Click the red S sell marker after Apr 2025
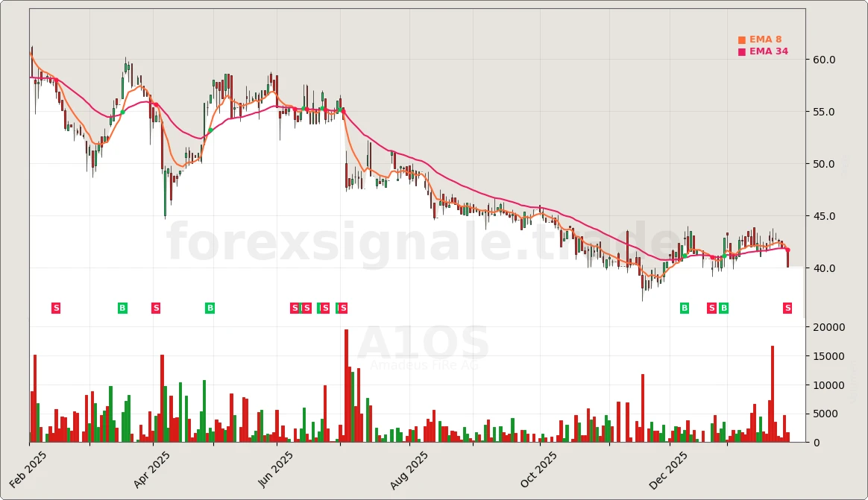 (x=155, y=307)
